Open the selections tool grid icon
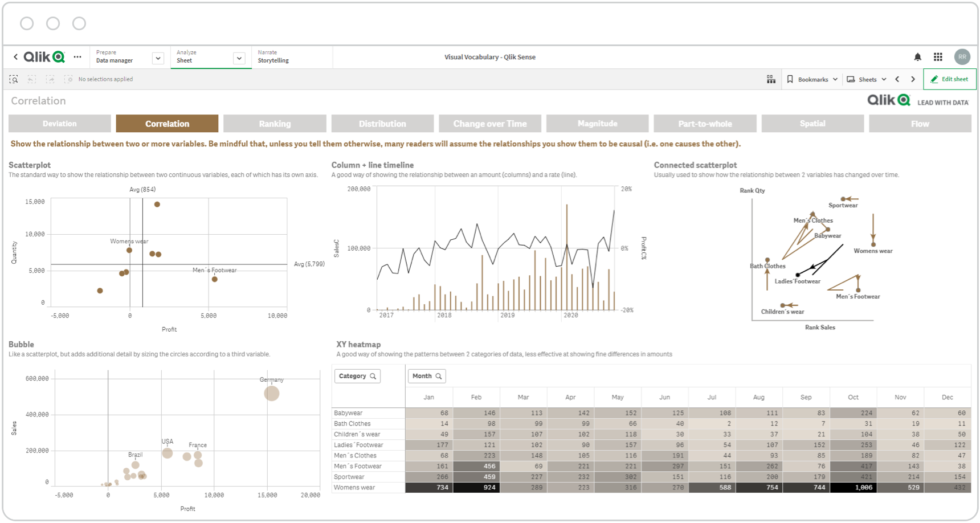 [x=771, y=79]
